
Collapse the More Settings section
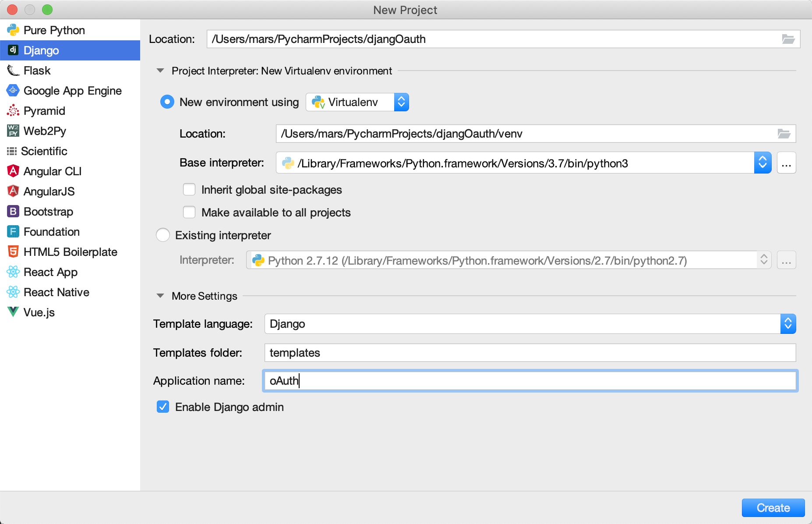click(x=160, y=296)
